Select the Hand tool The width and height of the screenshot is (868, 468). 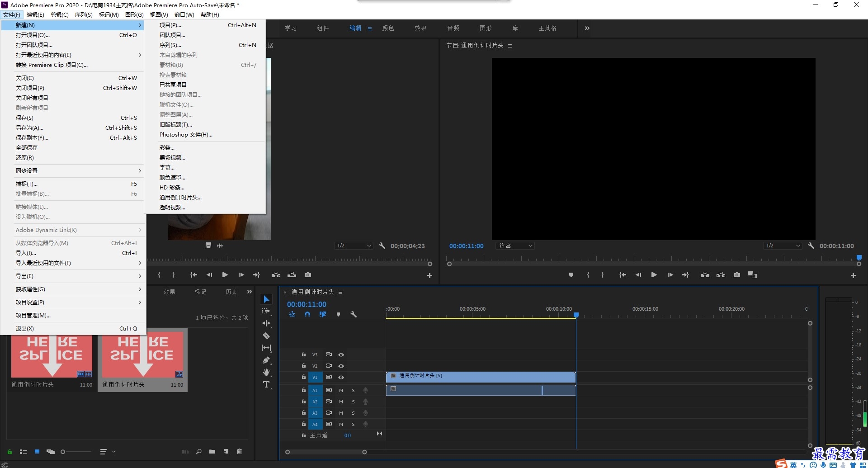pos(266,372)
